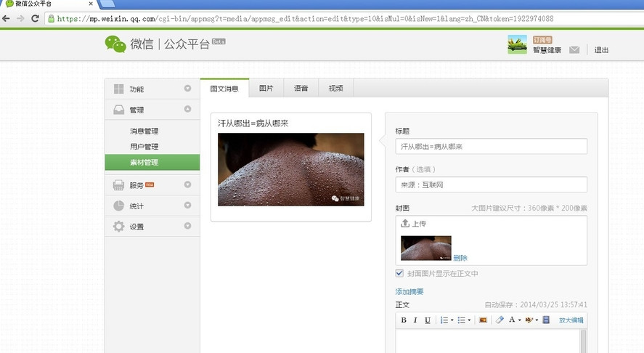The image size is (644, 353).
Task: Click the 功能 grid icon in sidebar
Action: 118,89
